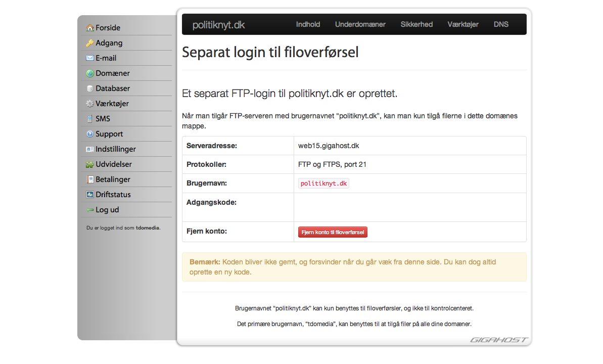The height and width of the screenshot is (364, 603).
Task: Open the Sikkerhed tab
Action: click(416, 24)
